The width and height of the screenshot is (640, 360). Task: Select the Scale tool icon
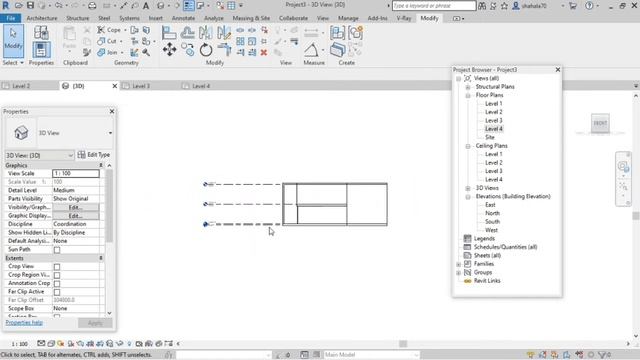[x=252, y=41]
